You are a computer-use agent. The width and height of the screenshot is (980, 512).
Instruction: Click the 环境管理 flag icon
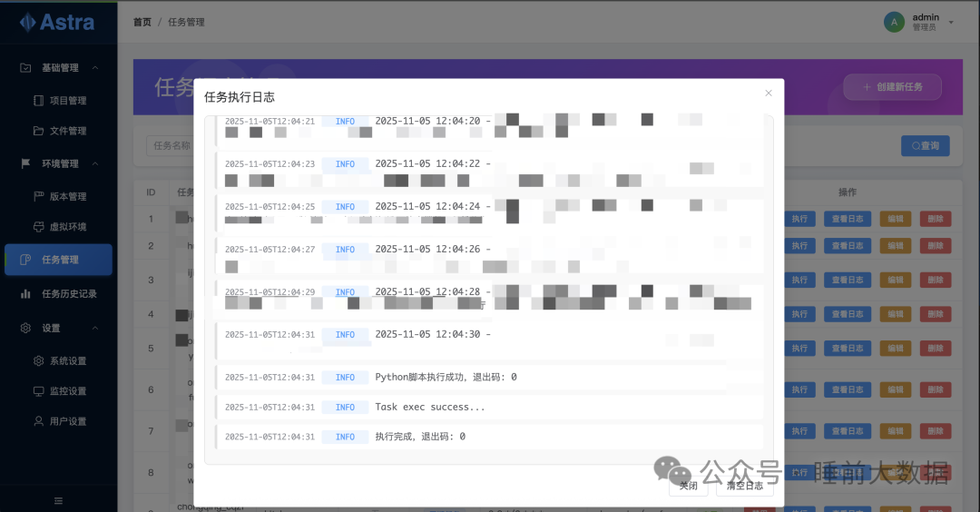point(25,163)
